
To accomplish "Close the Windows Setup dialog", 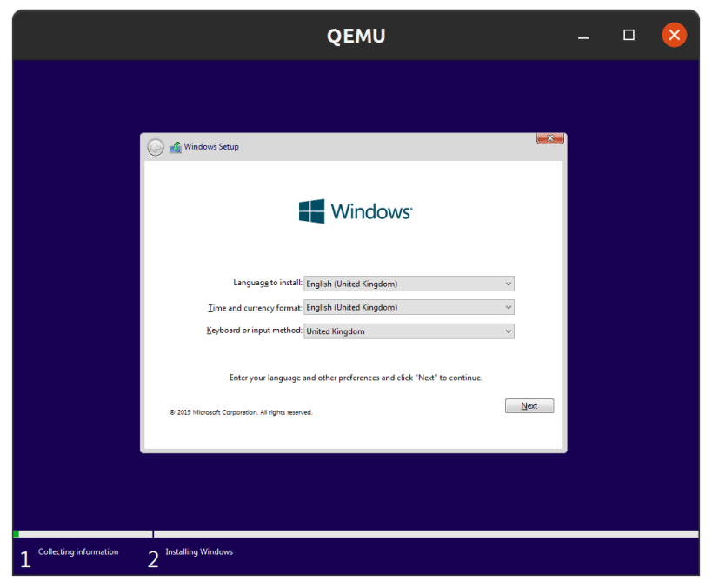I will tap(550, 138).
